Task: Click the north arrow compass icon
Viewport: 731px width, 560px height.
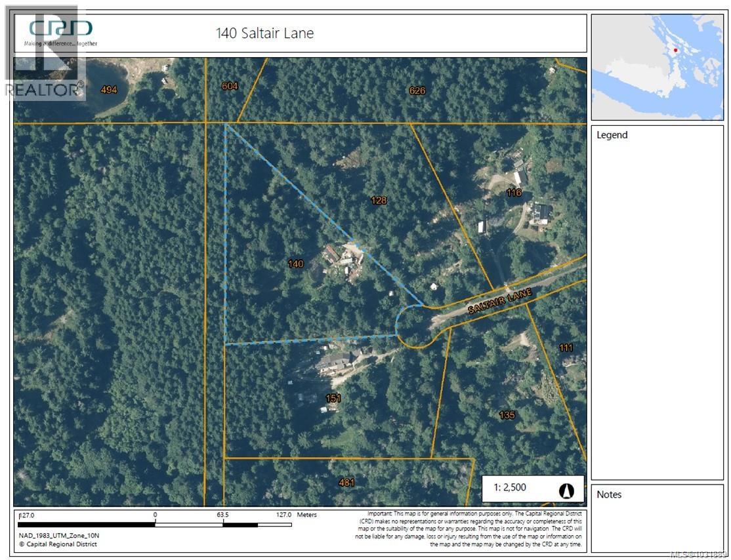Action: (x=566, y=490)
